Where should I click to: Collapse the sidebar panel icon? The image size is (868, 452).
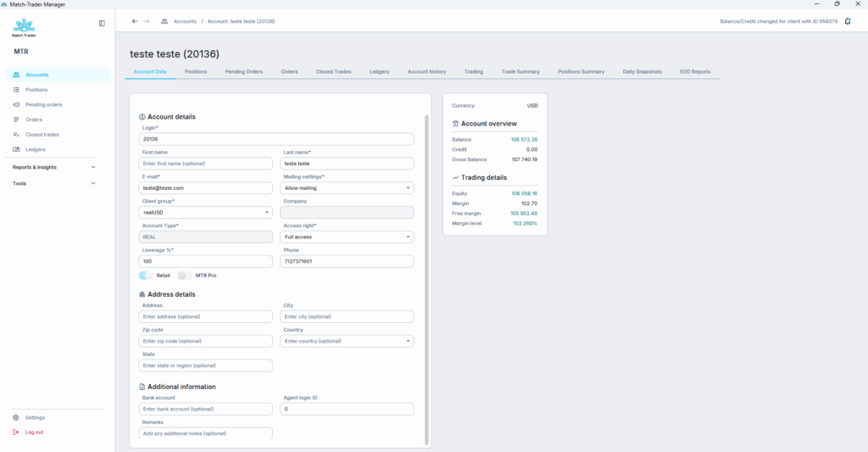(x=102, y=23)
